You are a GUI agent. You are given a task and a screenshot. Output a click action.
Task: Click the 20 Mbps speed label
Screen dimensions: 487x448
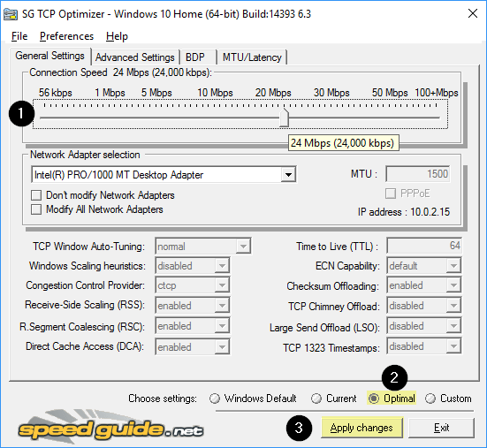coord(273,93)
